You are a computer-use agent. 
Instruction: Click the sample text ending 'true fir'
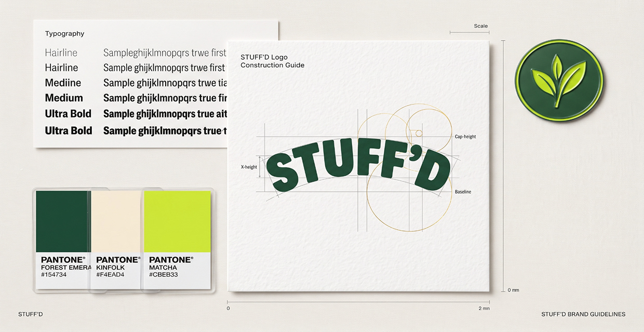(x=165, y=98)
